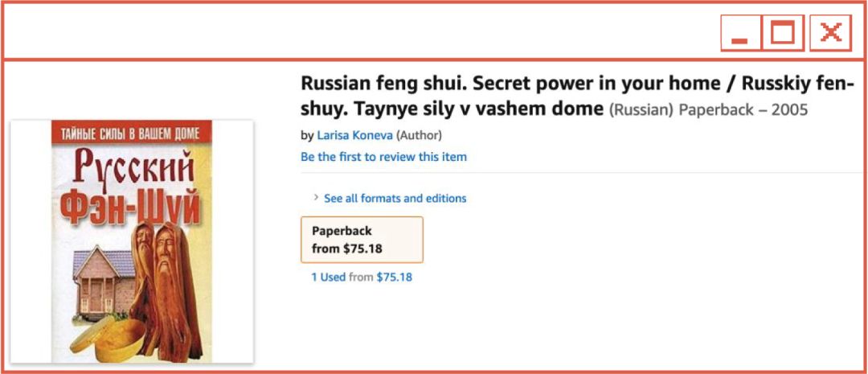This screenshot has width=868, height=374.
Task: Open author Larisa Koneva's page
Action: (354, 135)
